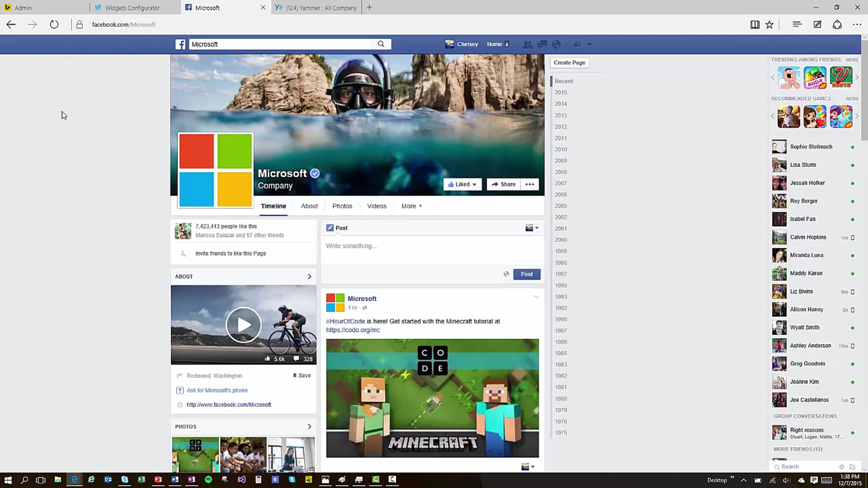Jump to 2010 on timeline

tap(561, 149)
